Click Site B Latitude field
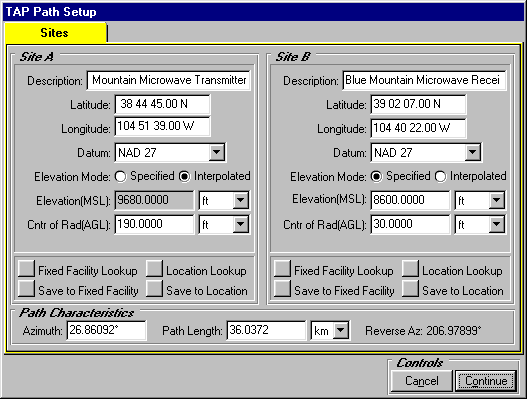 coord(418,104)
